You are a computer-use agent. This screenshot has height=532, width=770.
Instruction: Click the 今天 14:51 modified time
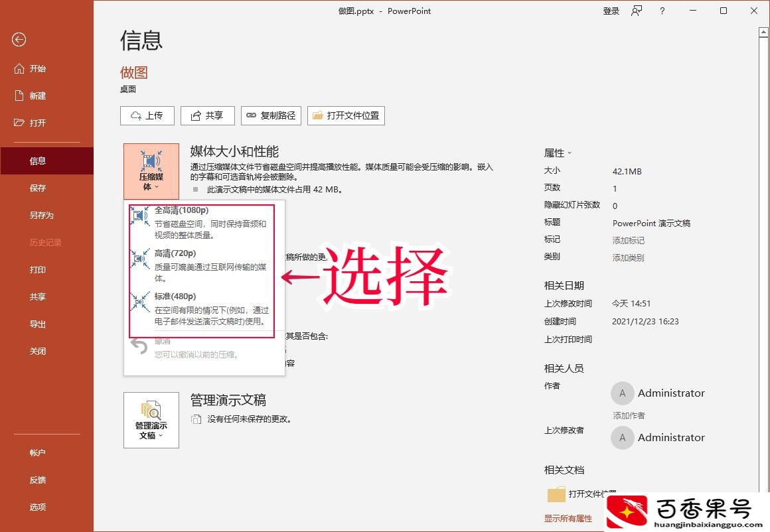click(x=631, y=304)
